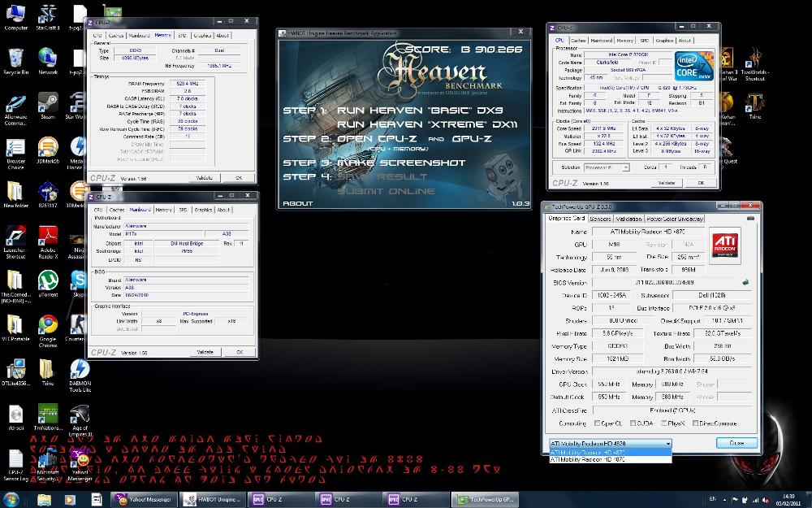Image resolution: width=812 pixels, height=508 pixels.
Task: Click Close button in the GPU-Z window
Action: coord(736,443)
